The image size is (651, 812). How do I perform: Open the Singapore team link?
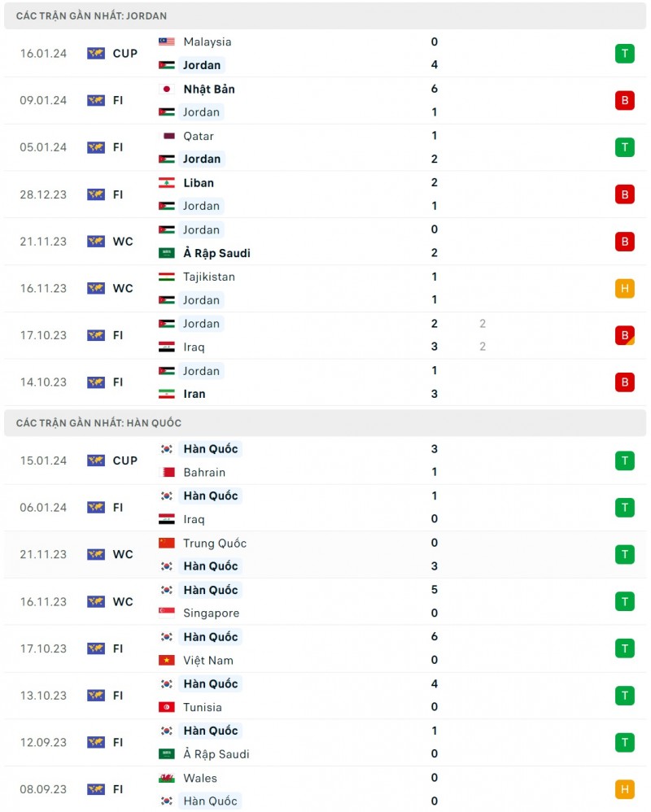[212, 613]
